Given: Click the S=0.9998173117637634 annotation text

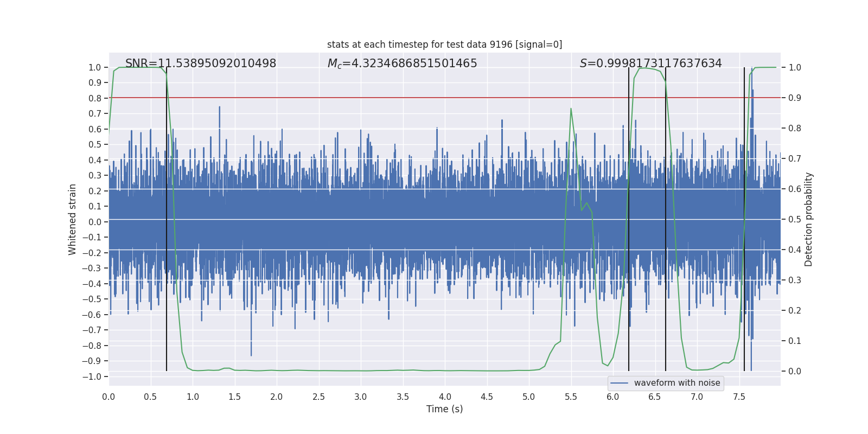Looking at the screenshot, I should pyautogui.click(x=650, y=63).
